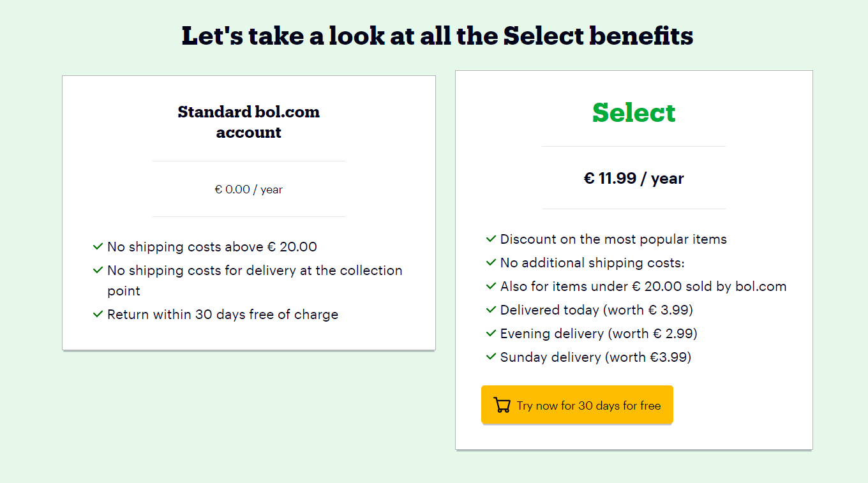
Task: Click the checkmark next to "Delivered today"
Action: pos(490,310)
